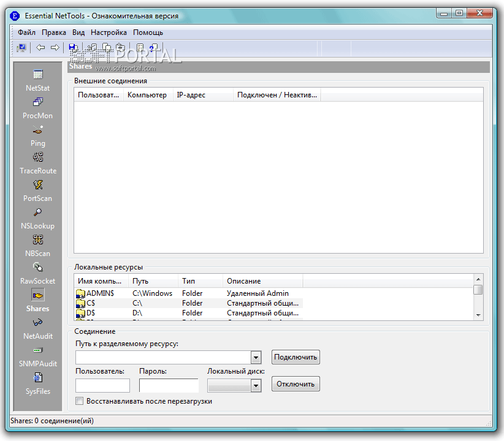Open the Настройка menu
Image resolution: width=504 pixels, height=441 pixels.
click(109, 32)
